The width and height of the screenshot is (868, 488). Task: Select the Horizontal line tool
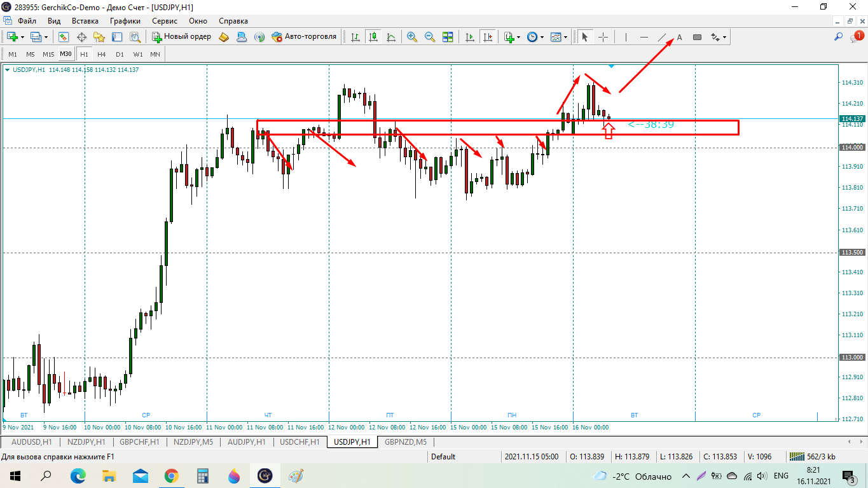click(644, 37)
